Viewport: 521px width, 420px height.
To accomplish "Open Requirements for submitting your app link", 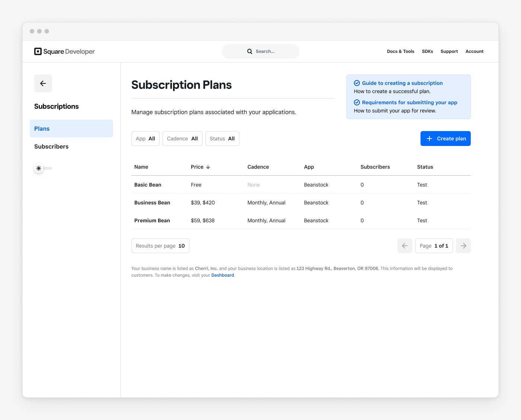I will (x=409, y=102).
